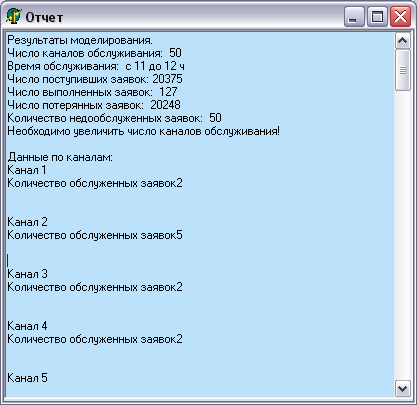Maximize the Отчет report window
Viewport: 417px width, 405px height.
[377, 17]
